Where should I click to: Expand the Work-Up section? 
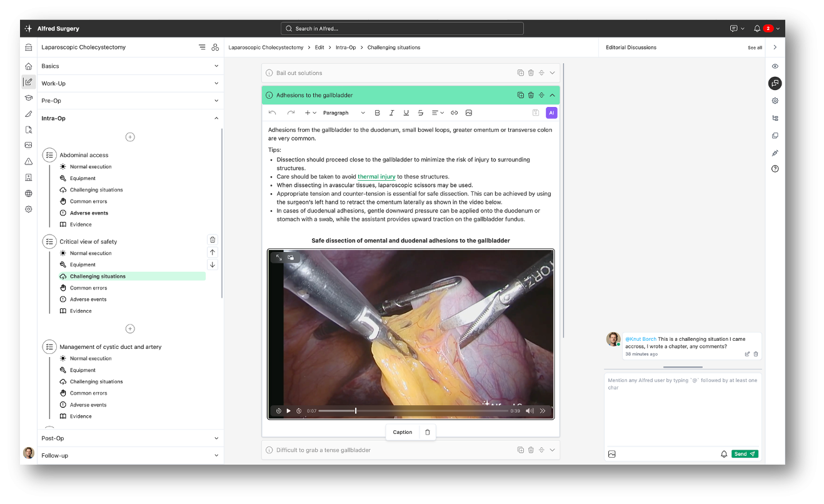coord(130,83)
